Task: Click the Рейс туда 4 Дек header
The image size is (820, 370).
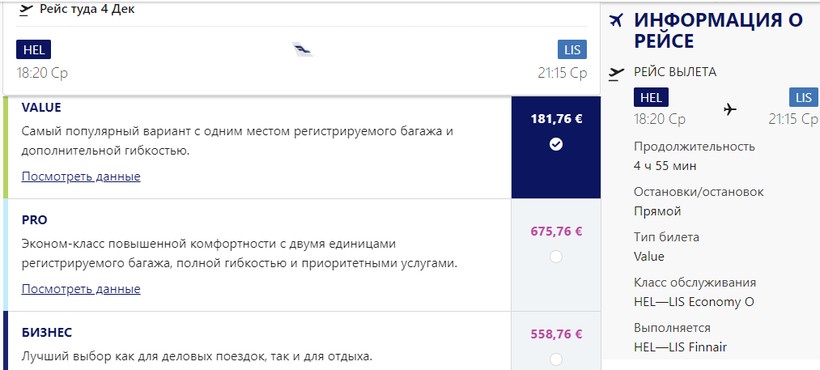Action: click(x=87, y=9)
